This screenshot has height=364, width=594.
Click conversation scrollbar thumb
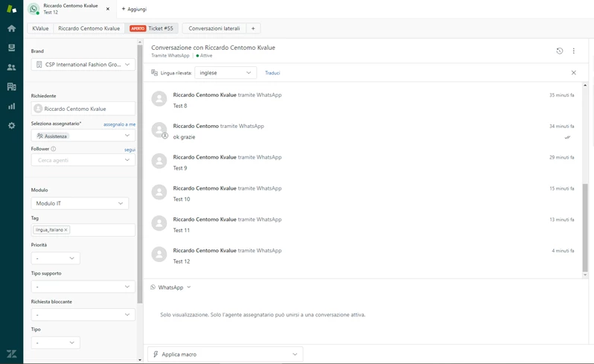[x=585, y=227]
